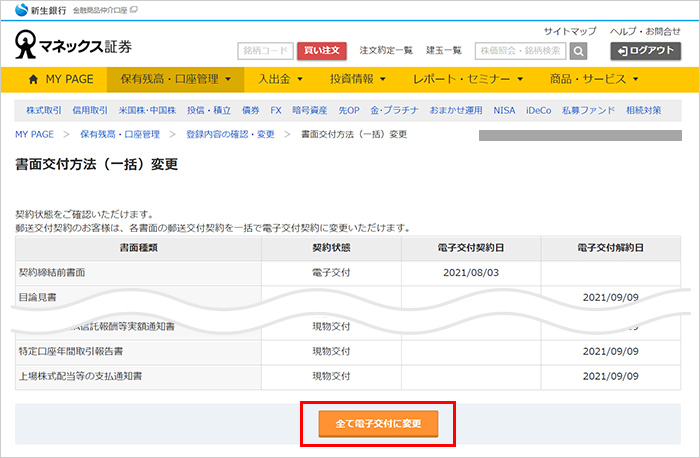Screen dimensions: 700x458
Task: Expand the 商品・サービス dropdown menu
Action: [x=596, y=79]
